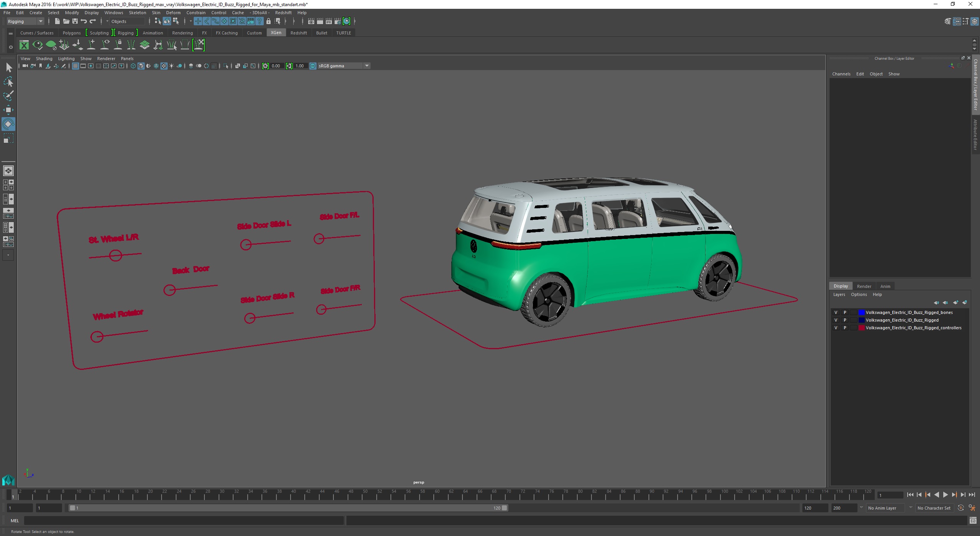Move selected layer up icon
The height and width of the screenshot is (536, 980).
pos(936,302)
